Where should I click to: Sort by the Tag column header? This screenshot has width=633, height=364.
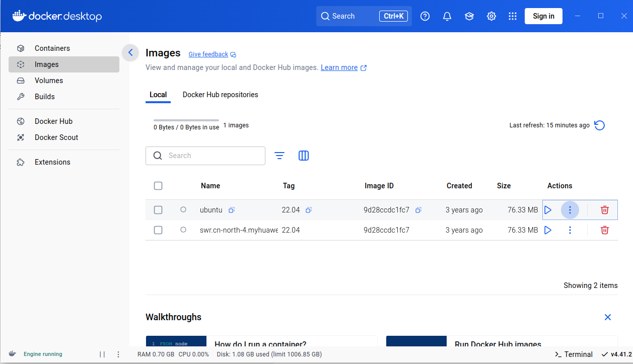tap(289, 186)
